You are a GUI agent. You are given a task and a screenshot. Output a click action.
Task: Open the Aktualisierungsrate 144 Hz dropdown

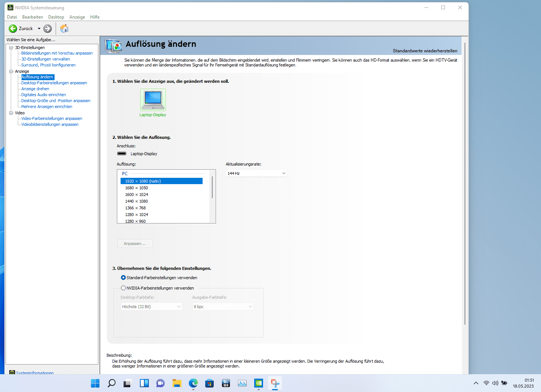coord(256,173)
